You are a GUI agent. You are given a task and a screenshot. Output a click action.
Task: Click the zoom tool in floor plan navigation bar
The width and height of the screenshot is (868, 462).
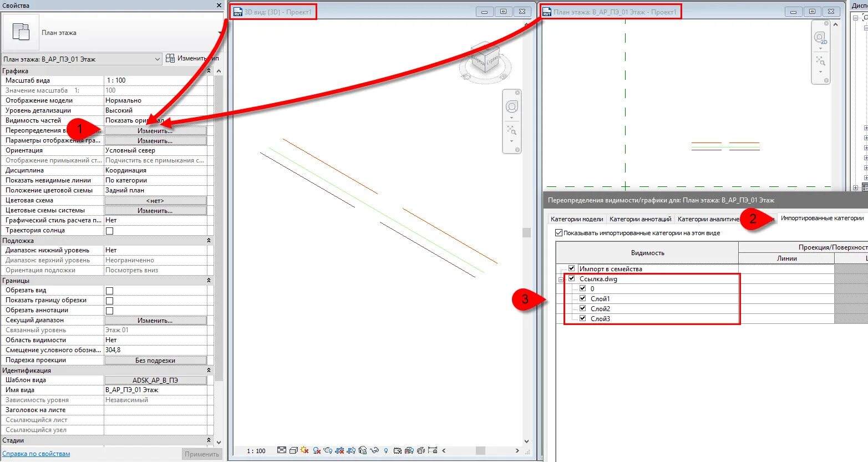coord(820,60)
